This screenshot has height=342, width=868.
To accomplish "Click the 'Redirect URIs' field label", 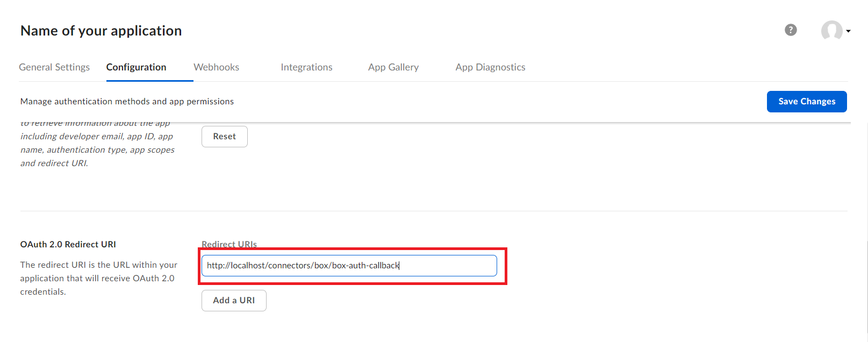I will tap(229, 244).
